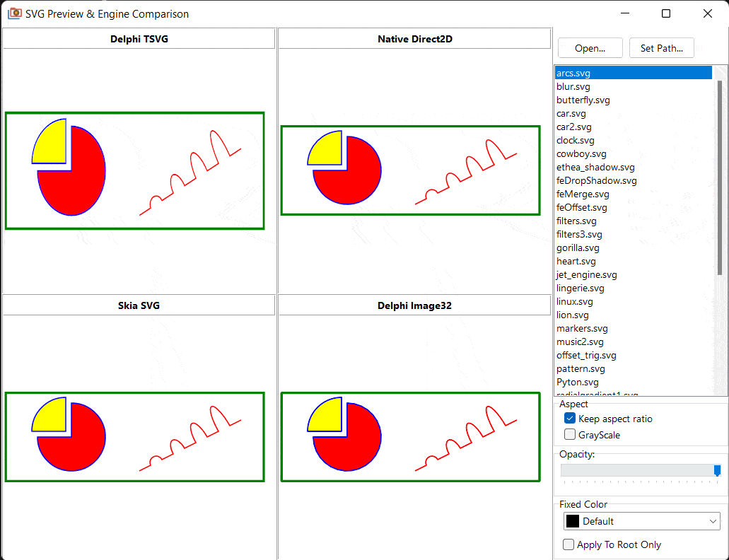Click the Open... button
This screenshot has width=729, height=560.
pyautogui.click(x=590, y=48)
